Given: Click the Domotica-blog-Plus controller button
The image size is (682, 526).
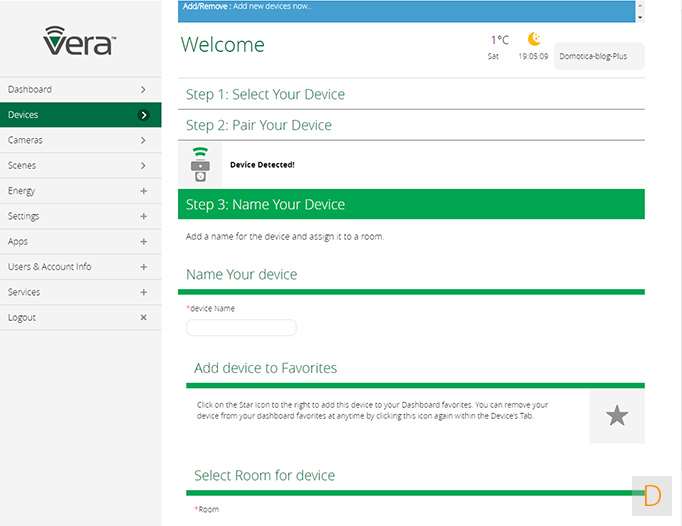Looking at the screenshot, I should [598, 56].
